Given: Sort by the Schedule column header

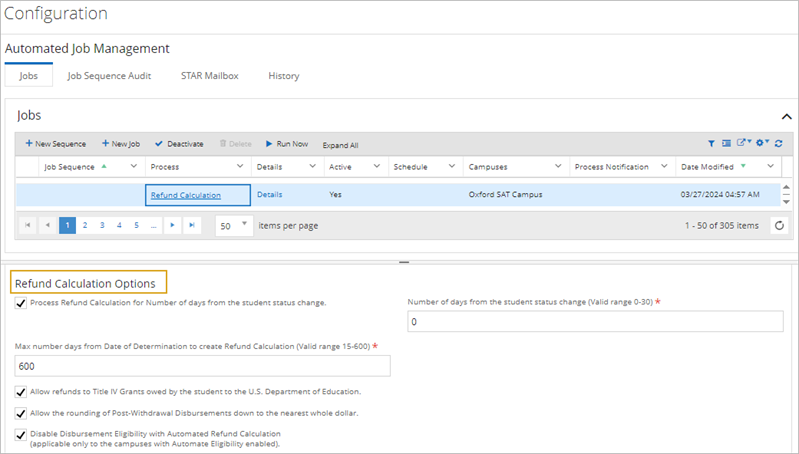Looking at the screenshot, I should point(410,167).
